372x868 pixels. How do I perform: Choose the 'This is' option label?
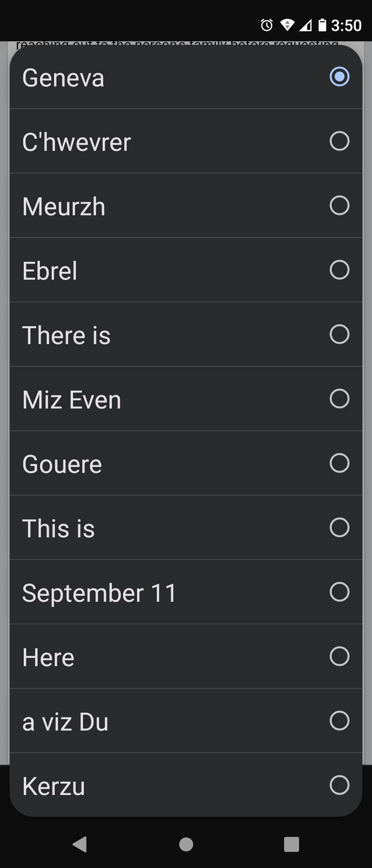(59, 528)
